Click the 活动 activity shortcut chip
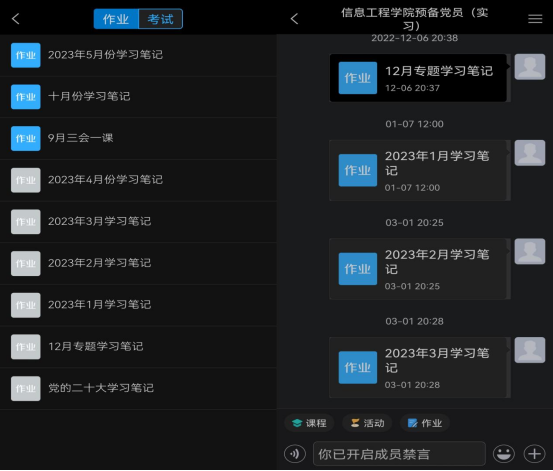The image size is (553, 471). click(367, 423)
